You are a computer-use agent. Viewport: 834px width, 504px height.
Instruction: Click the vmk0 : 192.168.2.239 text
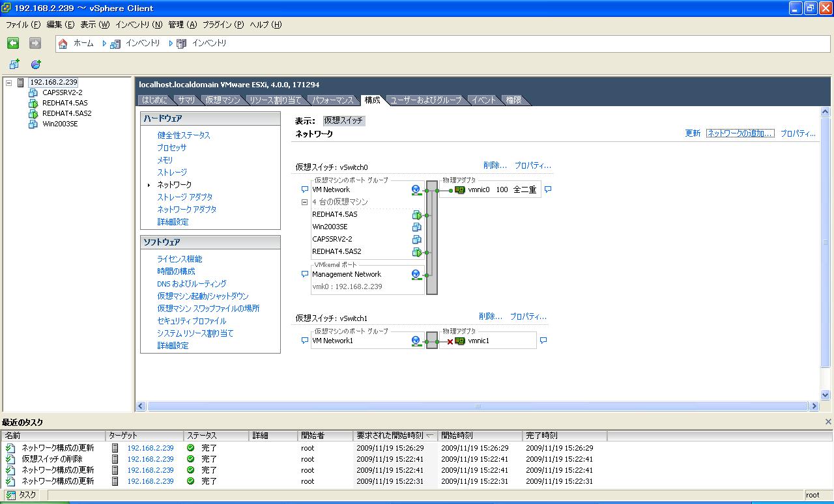[347, 287]
